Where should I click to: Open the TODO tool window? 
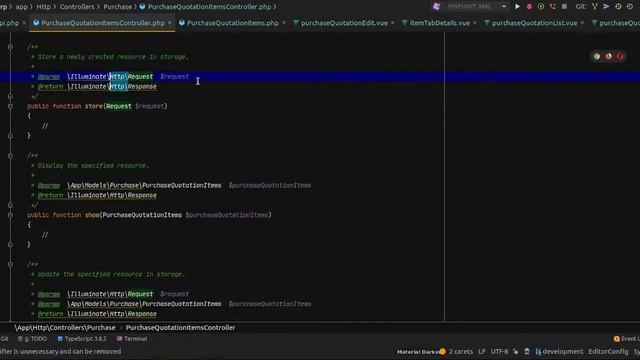(x=32, y=339)
